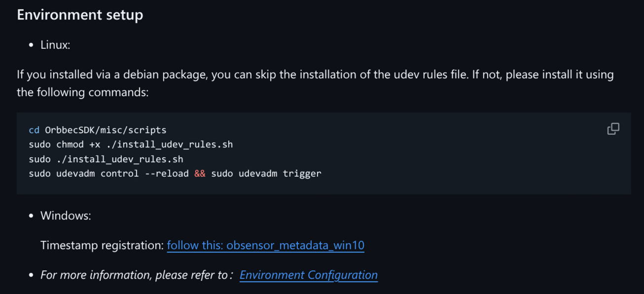The width and height of the screenshot is (644, 294).
Task: Open the obsensor_metadata_win10 link
Action: 265,245
